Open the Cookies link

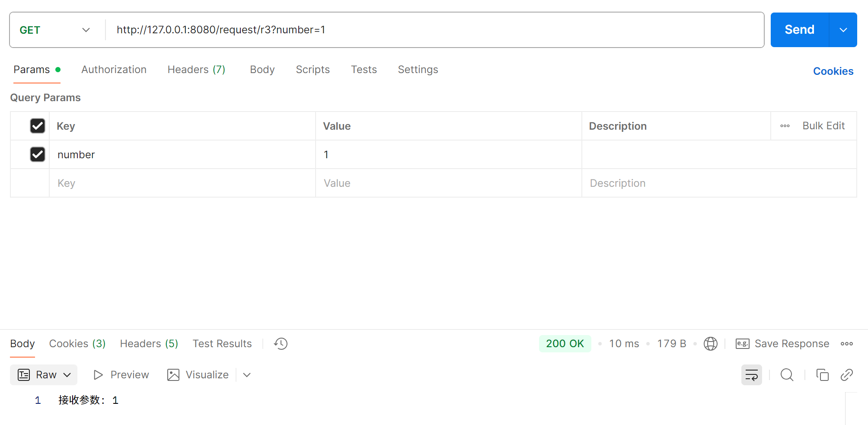(x=833, y=71)
